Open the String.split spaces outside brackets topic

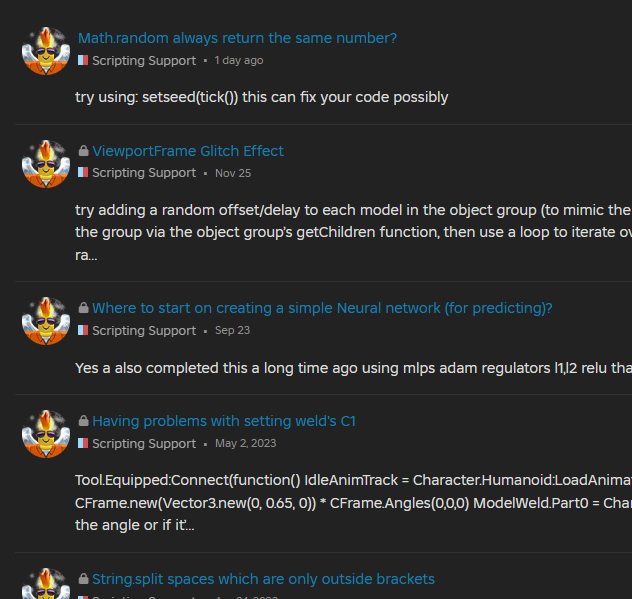coord(263,579)
